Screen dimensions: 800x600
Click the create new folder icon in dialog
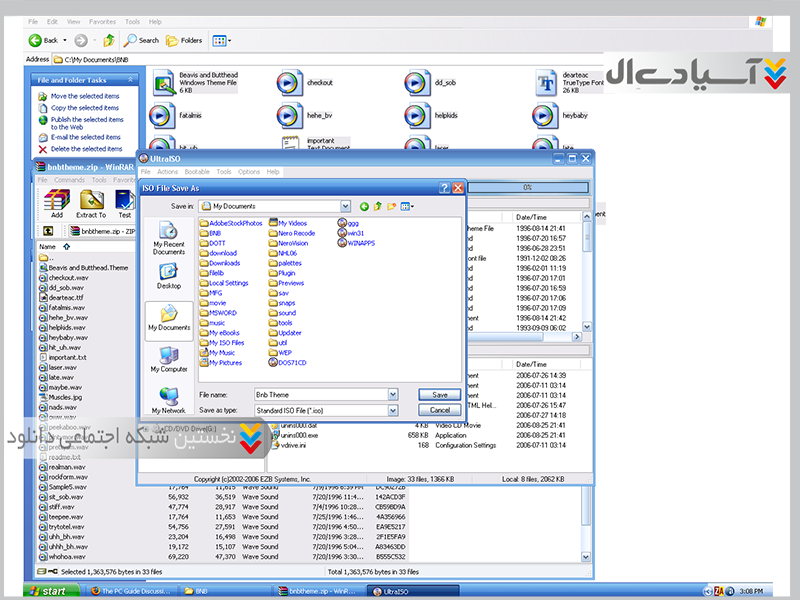[391, 206]
